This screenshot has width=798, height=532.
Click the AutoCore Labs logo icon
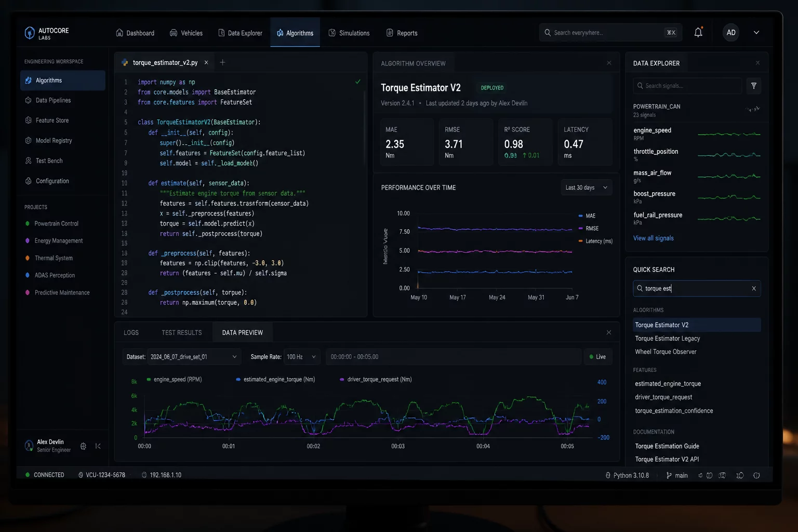click(x=30, y=33)
